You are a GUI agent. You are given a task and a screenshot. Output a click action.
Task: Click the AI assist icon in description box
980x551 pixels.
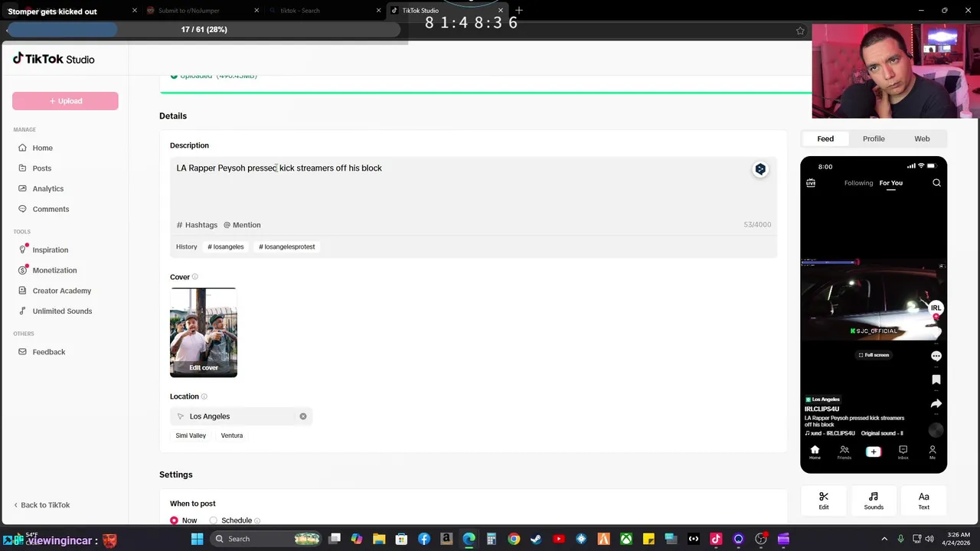tap(760, 169)
